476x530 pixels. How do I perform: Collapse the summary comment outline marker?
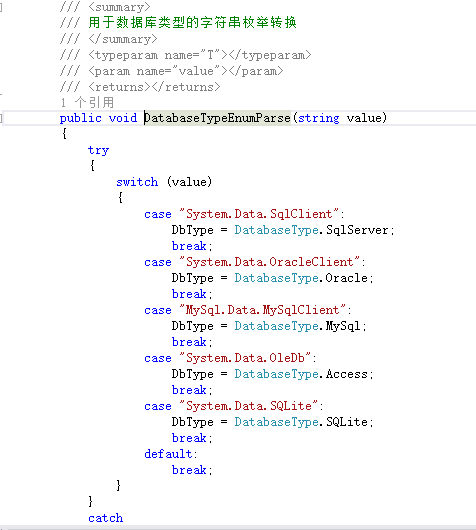click(x=1, y=7)
